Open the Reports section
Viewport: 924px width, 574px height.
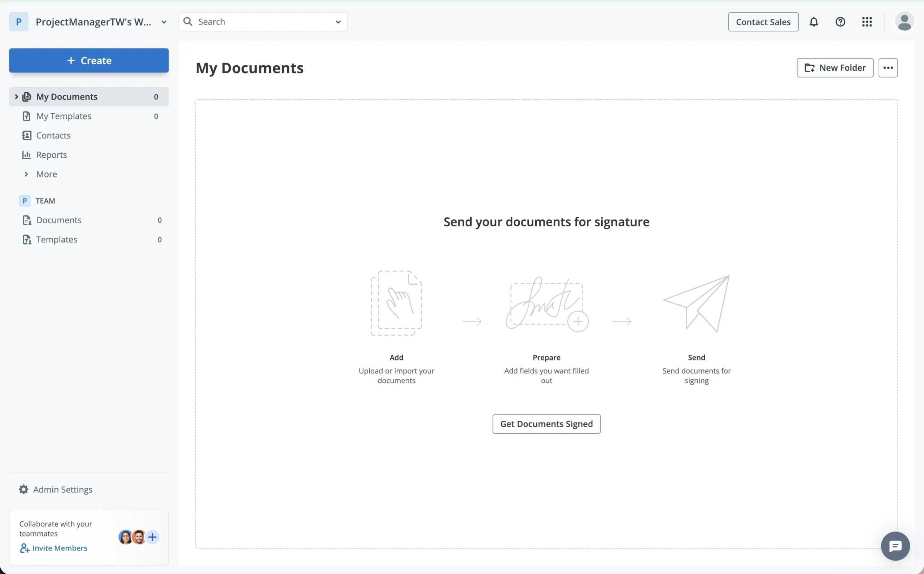pos(51,155)
